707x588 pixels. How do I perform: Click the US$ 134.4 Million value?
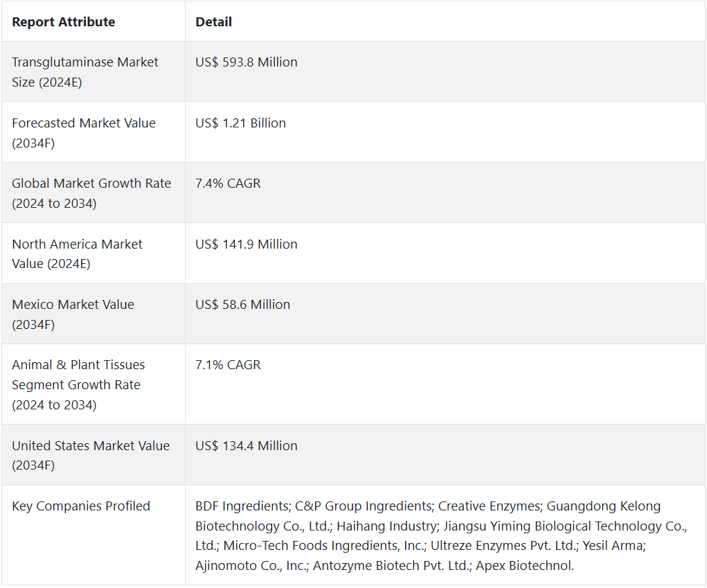247,446
